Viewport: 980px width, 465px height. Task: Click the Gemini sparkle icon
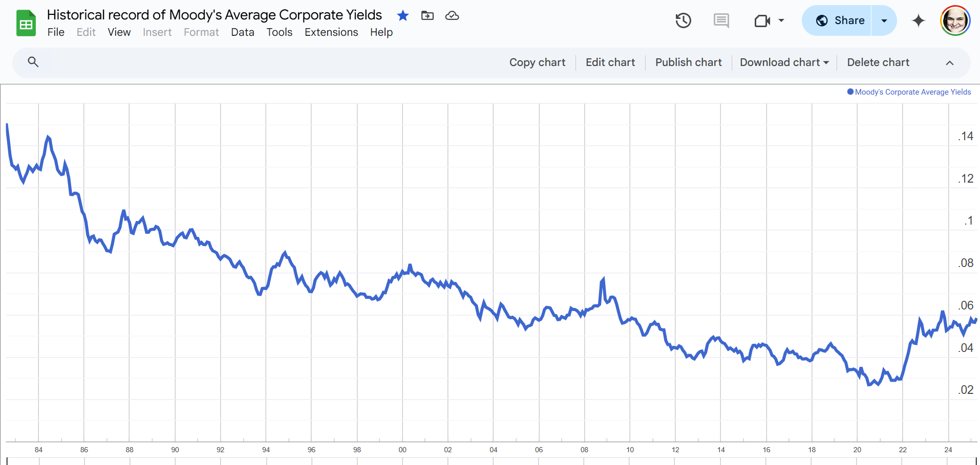click(x=919, y=20)
